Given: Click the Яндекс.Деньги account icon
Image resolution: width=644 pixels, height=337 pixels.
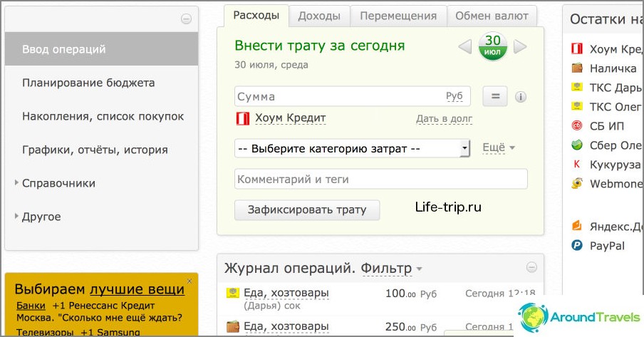Looking at the screenshot, I should click(x=577, y=226).
